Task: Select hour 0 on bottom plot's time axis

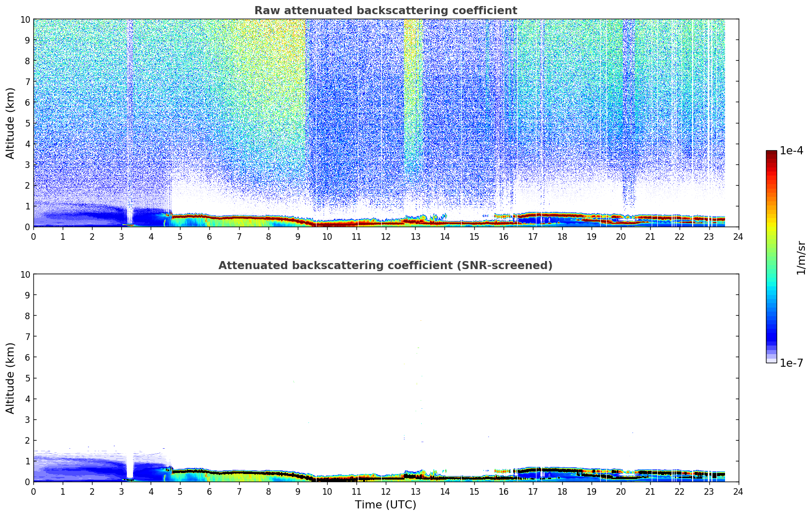Action: click(x=33, y=492)
